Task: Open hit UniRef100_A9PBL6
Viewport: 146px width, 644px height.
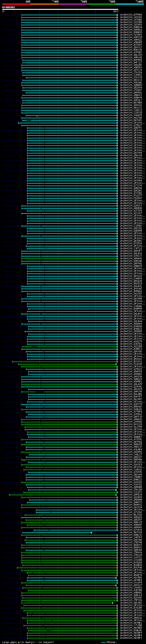Action: (x=131, y=30)
